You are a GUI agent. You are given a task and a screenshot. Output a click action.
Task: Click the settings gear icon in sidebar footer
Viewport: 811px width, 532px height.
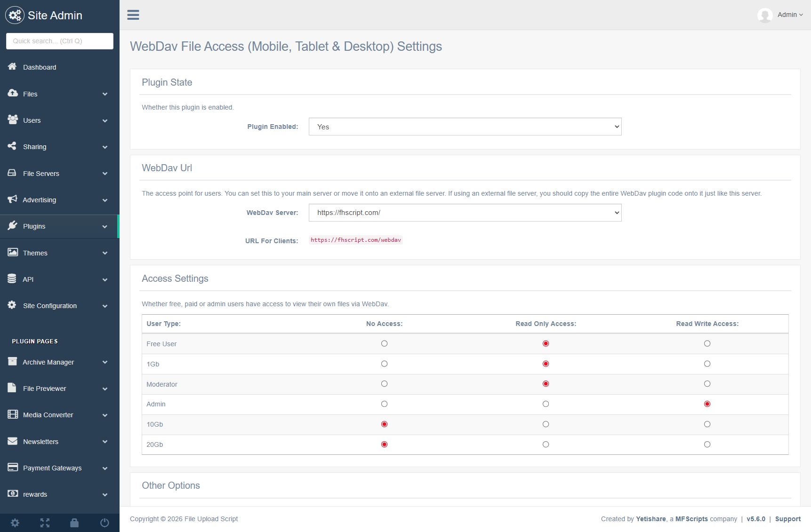coord(15,523)
